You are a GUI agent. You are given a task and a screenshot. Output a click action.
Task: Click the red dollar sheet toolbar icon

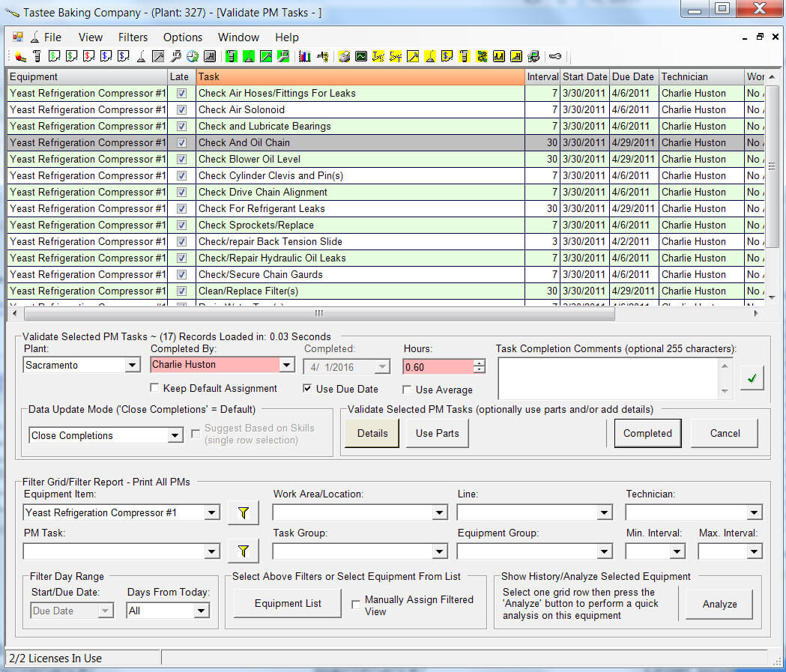pyautogui.click(x=88, y=57)
